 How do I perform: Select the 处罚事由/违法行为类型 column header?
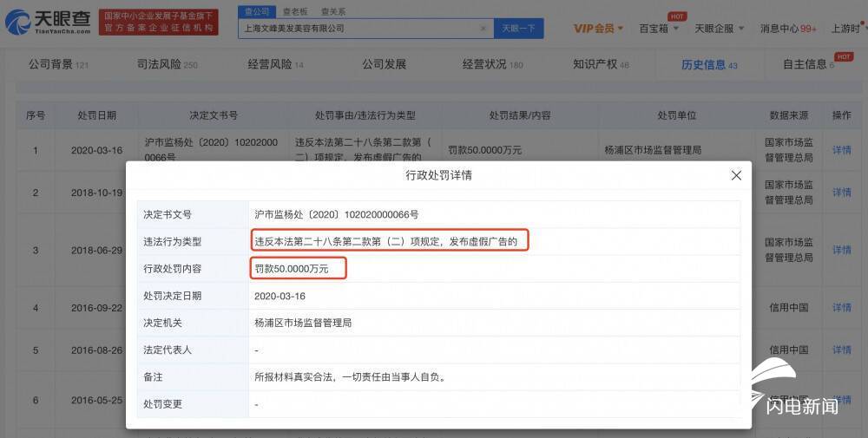click(x=365, y=115)
